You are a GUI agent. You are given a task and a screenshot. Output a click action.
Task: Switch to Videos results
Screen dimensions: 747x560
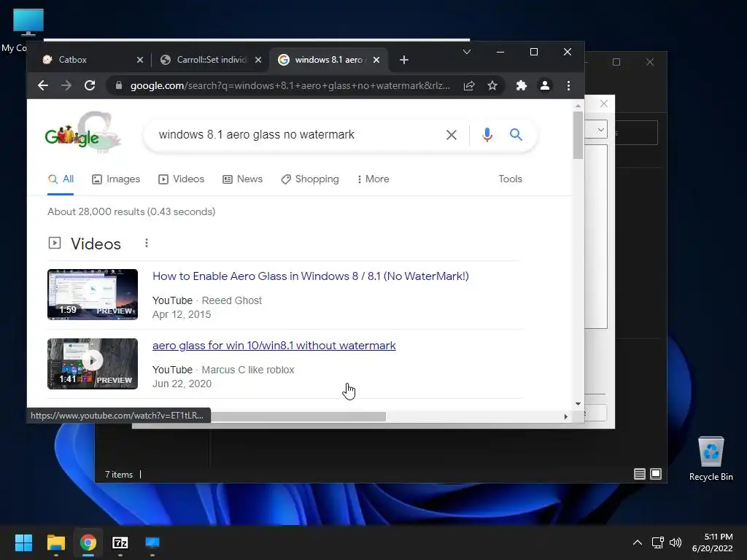(x=181, y=179)
